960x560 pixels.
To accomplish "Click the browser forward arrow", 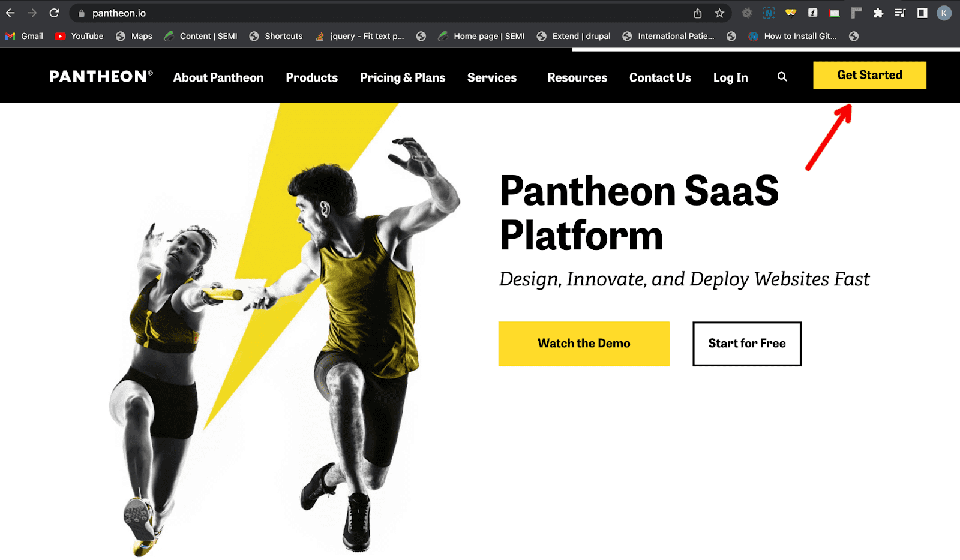I will (32, 13).
